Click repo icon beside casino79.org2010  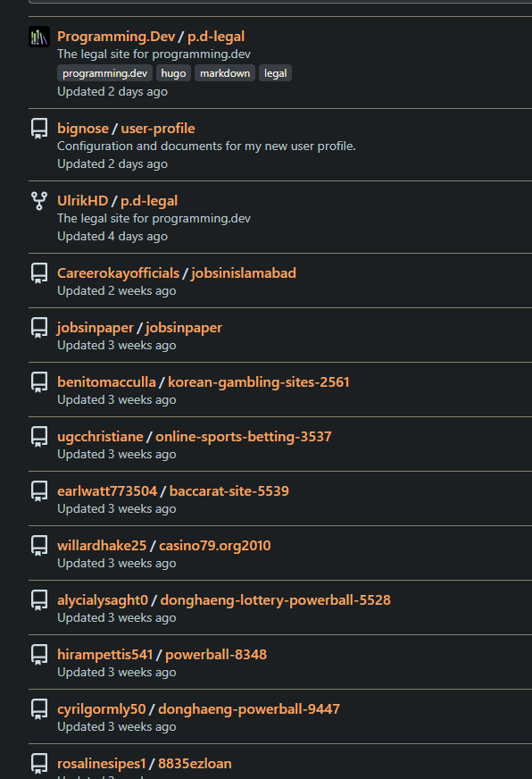[x=39, y=546]
